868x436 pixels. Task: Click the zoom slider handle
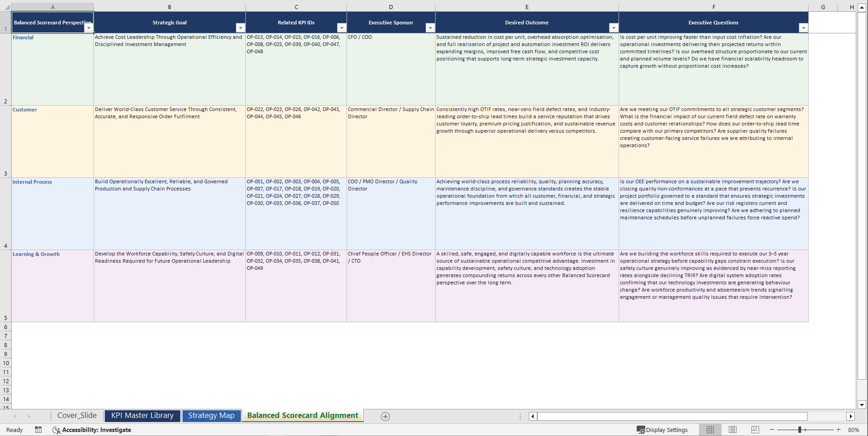[799, 430]
